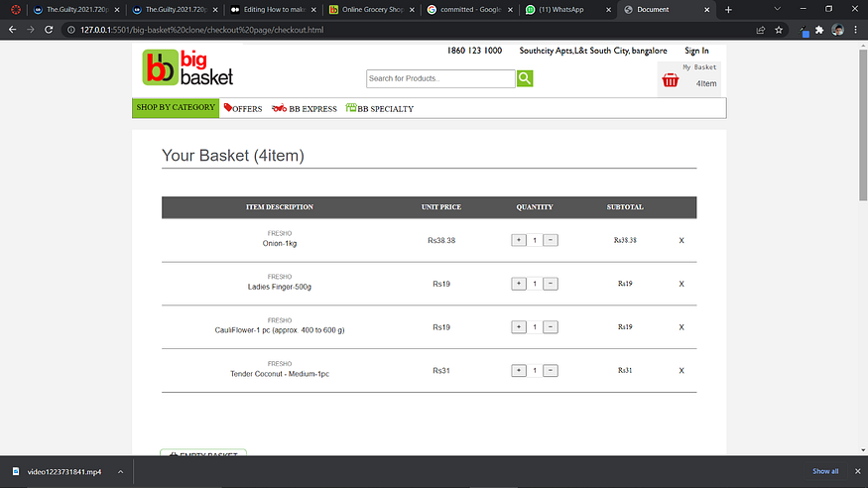Expand SHOP BY CATEGORY menu
This screenshot has width=868, height=488.
coord(176,108)
